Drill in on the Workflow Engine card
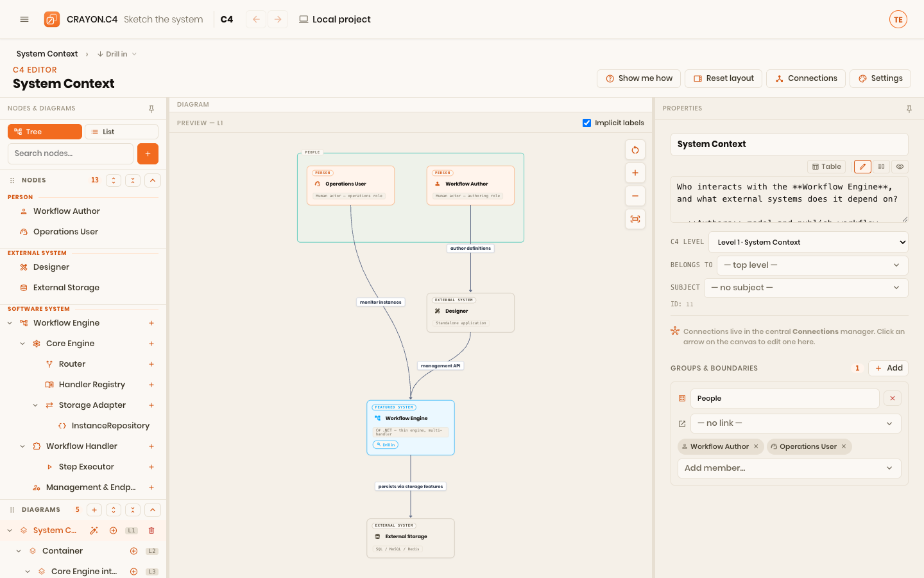Screen dimensions: 924x578 [x=386, y=444]
